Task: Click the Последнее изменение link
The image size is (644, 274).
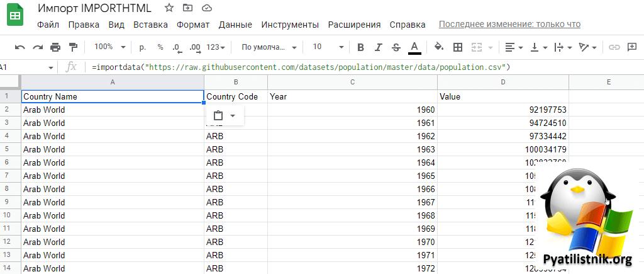Action: coord(509,25)
